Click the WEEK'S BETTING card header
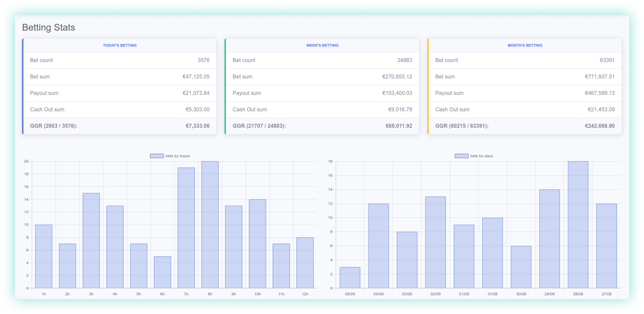The image size is (644, 314). (322, 45)
